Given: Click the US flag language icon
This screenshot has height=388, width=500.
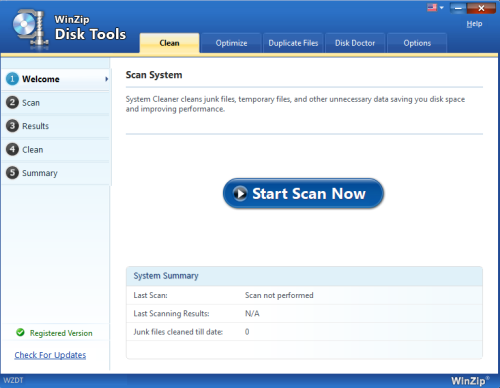Looking at the screenshot, I should click(x=432, y=7).
